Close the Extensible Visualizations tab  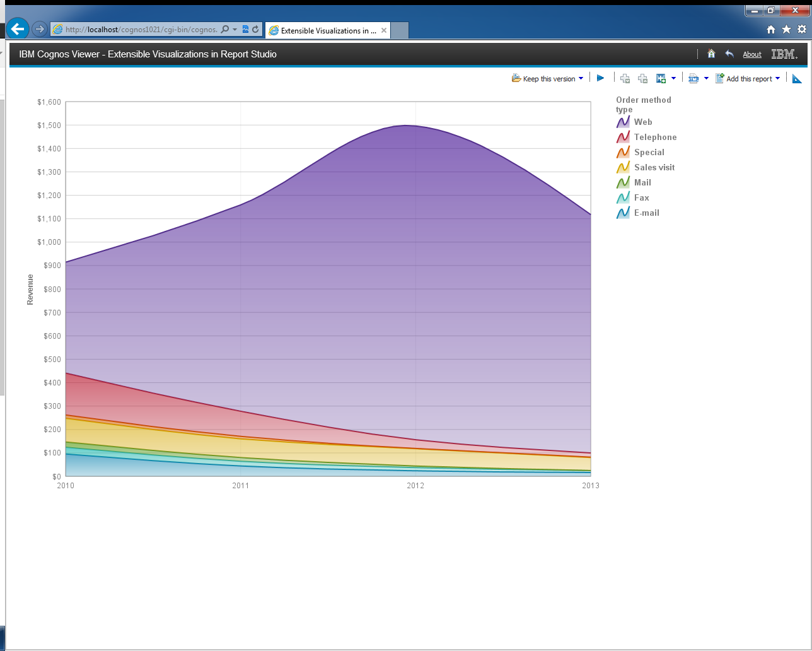[x=384, y=30]
